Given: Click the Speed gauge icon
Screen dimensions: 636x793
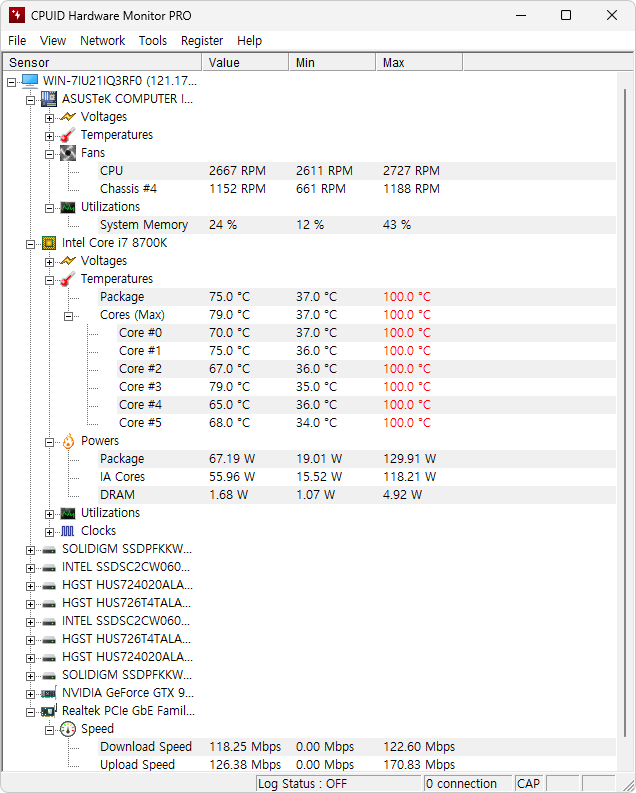Looking at the screenshot, I should click(x=68, y=729).
